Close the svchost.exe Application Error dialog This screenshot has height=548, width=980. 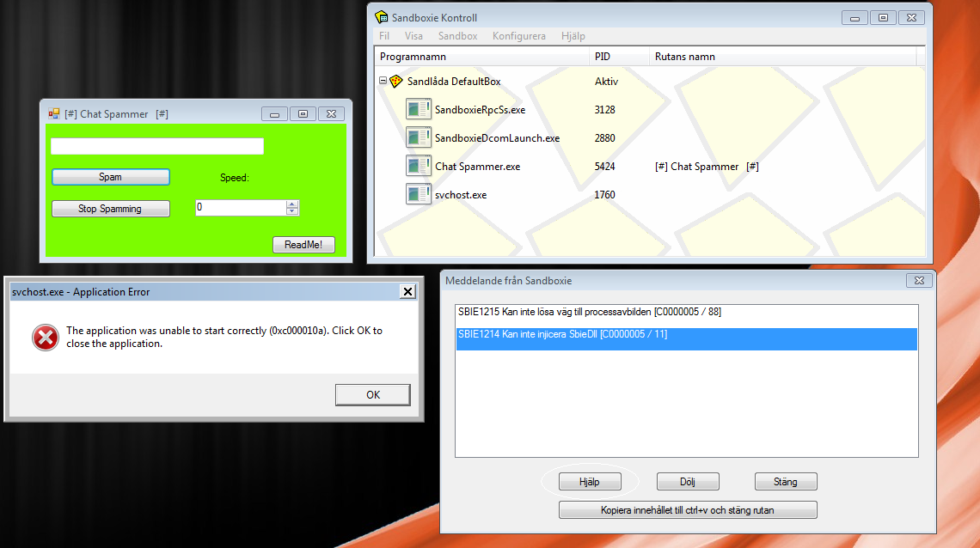[x=407, y=291]
